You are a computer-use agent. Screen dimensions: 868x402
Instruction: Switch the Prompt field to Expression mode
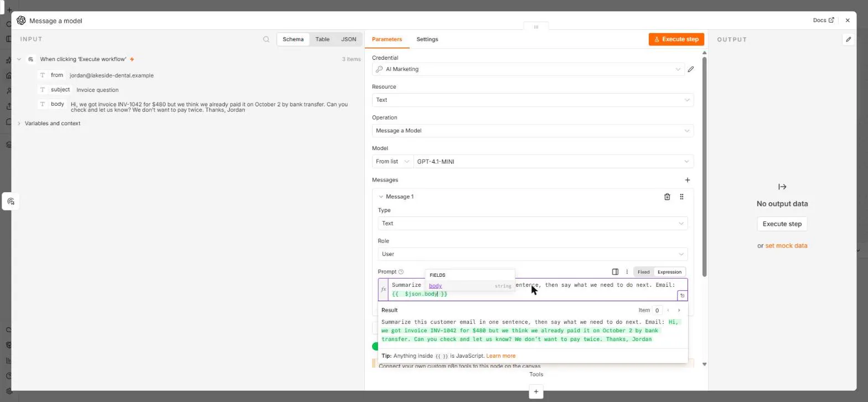coord(669,272)
